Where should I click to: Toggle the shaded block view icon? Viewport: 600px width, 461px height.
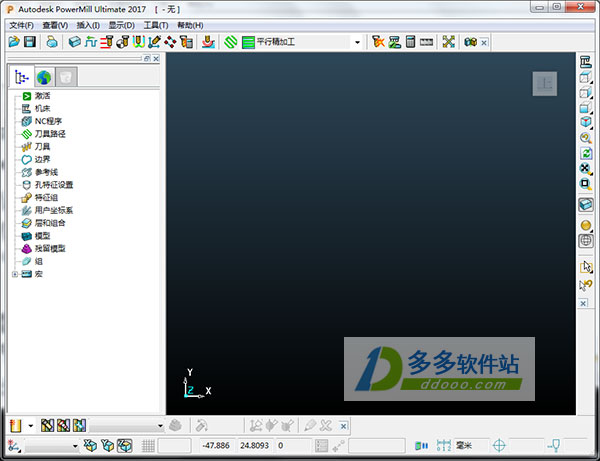coord(585,205)
